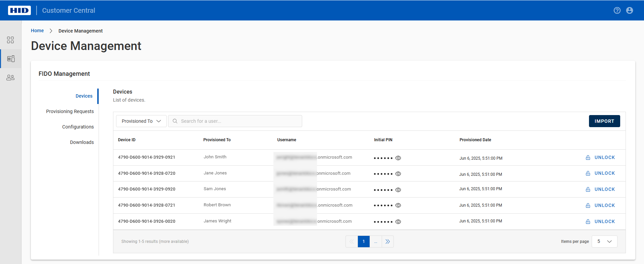644x264 pixels.
Task: Click the Search for a user field
Action: (238, 121)
